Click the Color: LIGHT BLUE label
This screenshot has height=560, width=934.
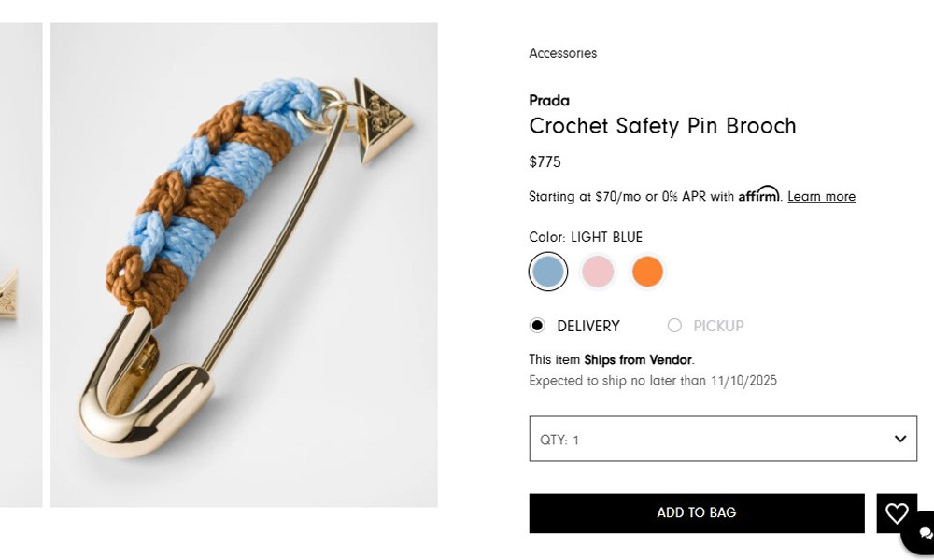(586, 237)
